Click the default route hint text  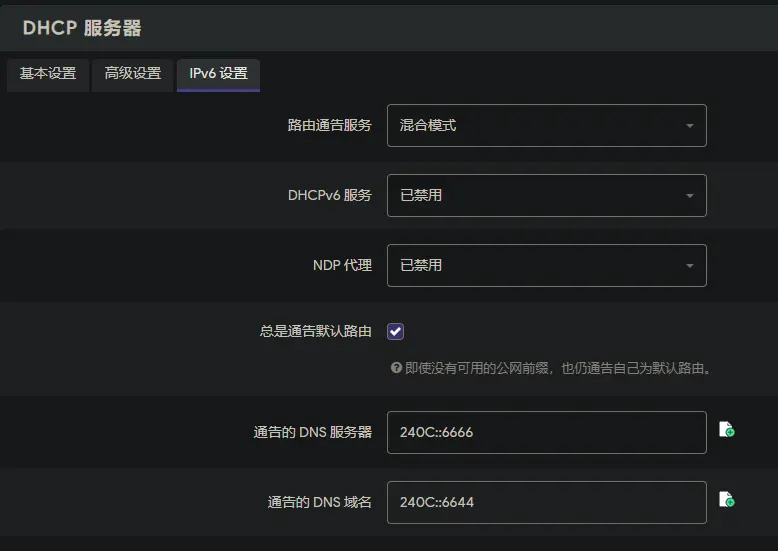point(558,368)
